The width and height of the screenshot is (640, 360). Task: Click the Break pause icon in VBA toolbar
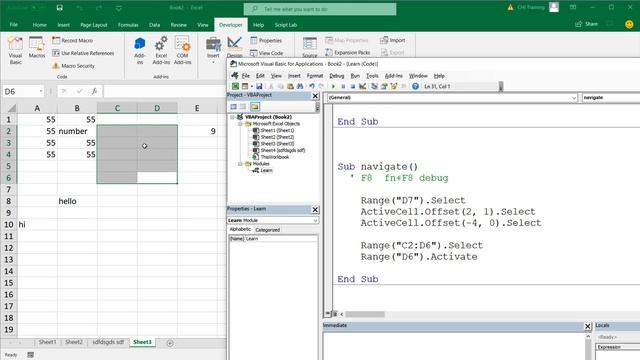pos(343,86)
